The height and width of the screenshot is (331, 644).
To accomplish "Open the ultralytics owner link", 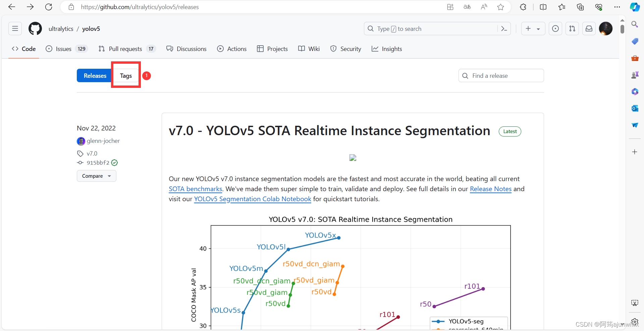I will 61,29.
